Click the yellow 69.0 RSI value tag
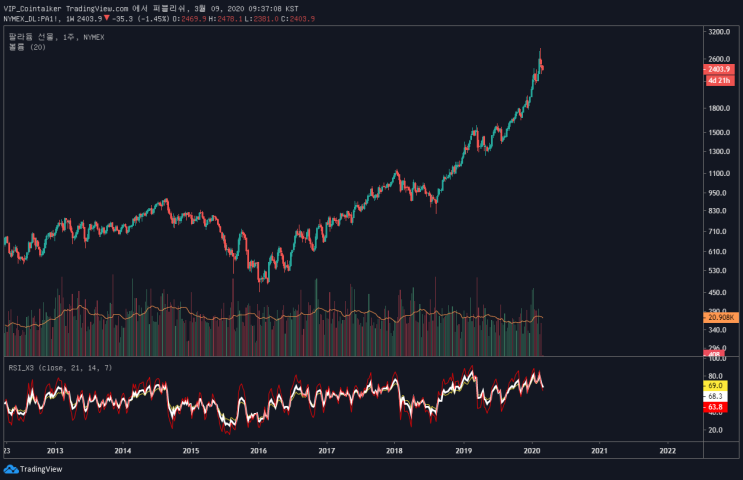This screenshot has height=480, width=743. coord(716,386)
